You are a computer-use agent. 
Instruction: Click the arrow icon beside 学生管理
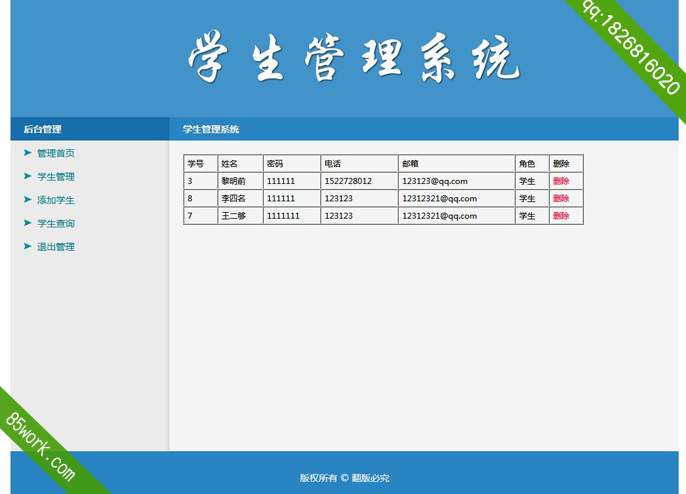[x=28, y=176]
